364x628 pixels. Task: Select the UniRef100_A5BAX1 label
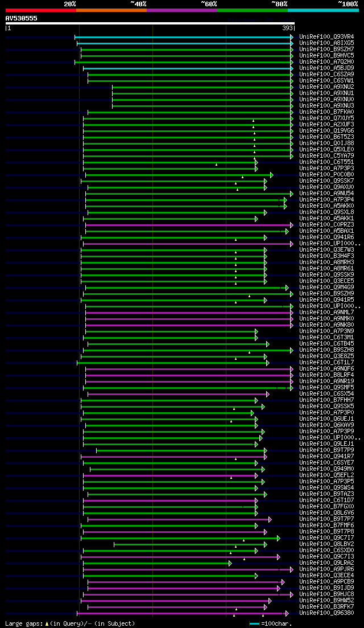click(x=326, y=231)
